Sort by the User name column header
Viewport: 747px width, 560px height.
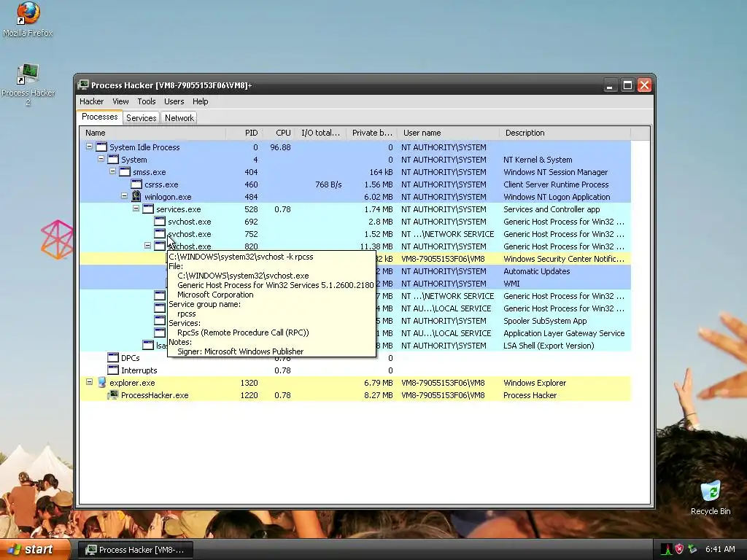tap(449, 133)
